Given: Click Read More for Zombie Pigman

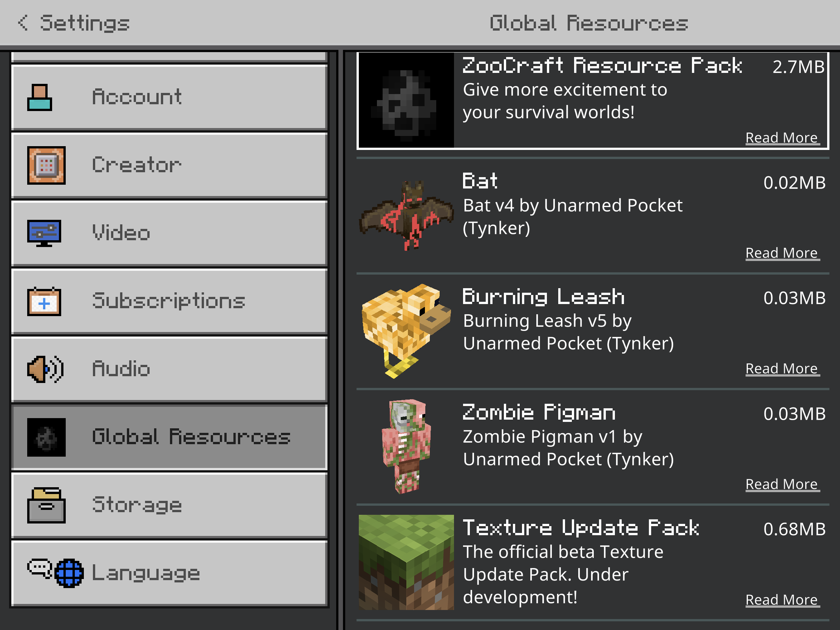Looking at the screenshot, I should pos(782,485).
